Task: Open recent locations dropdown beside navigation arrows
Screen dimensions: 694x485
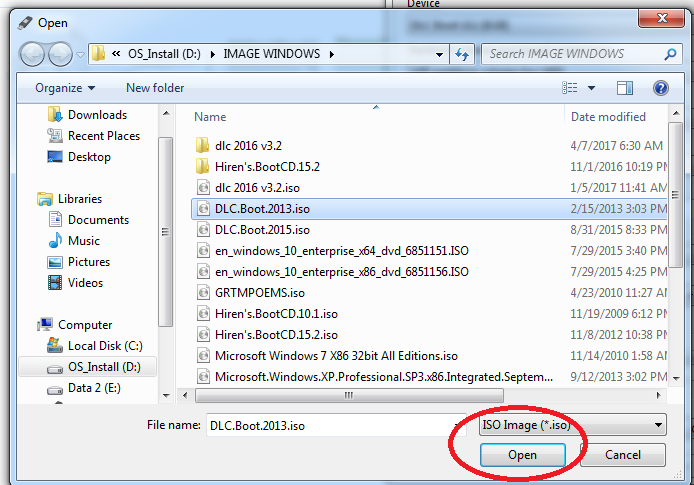Action: pyautogui.click(x=80, y=55)
